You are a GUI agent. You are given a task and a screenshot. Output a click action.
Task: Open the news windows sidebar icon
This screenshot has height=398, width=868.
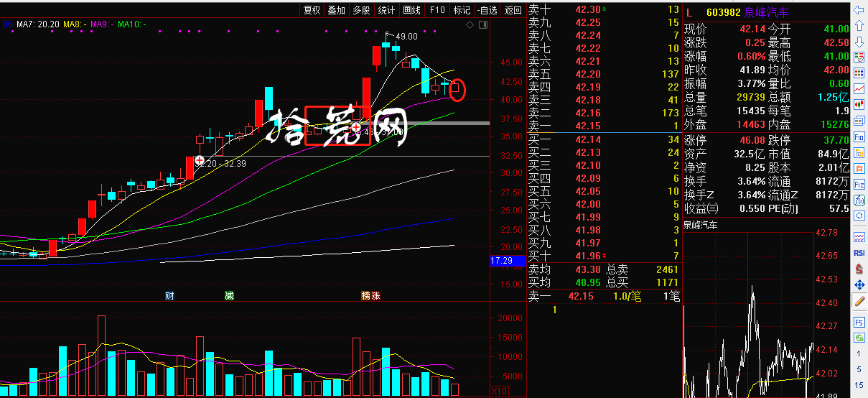[859, 121]
